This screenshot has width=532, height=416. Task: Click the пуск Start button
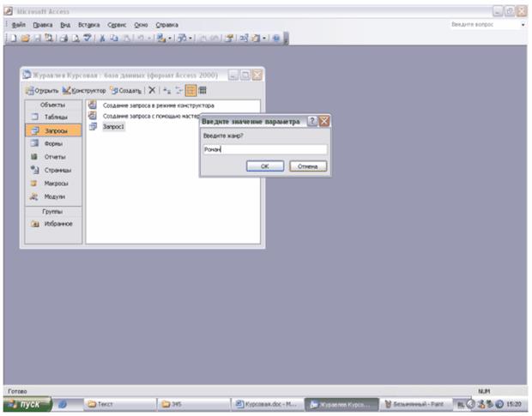pos(27,404)
